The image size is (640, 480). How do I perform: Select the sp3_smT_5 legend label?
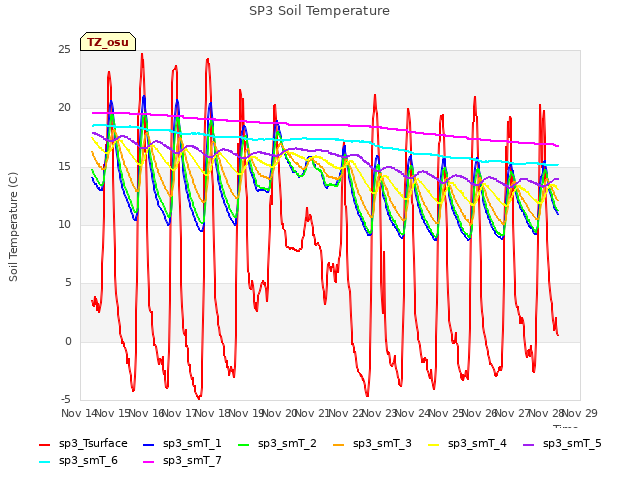pos(572,444)
